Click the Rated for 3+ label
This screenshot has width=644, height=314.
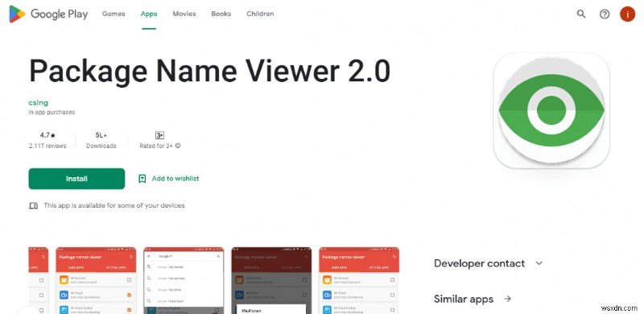point(157,146)
